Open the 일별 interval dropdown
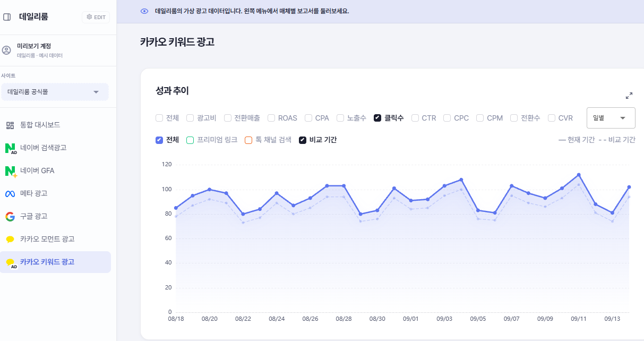Viewport: 644px width, 341px height. point(611,118)
